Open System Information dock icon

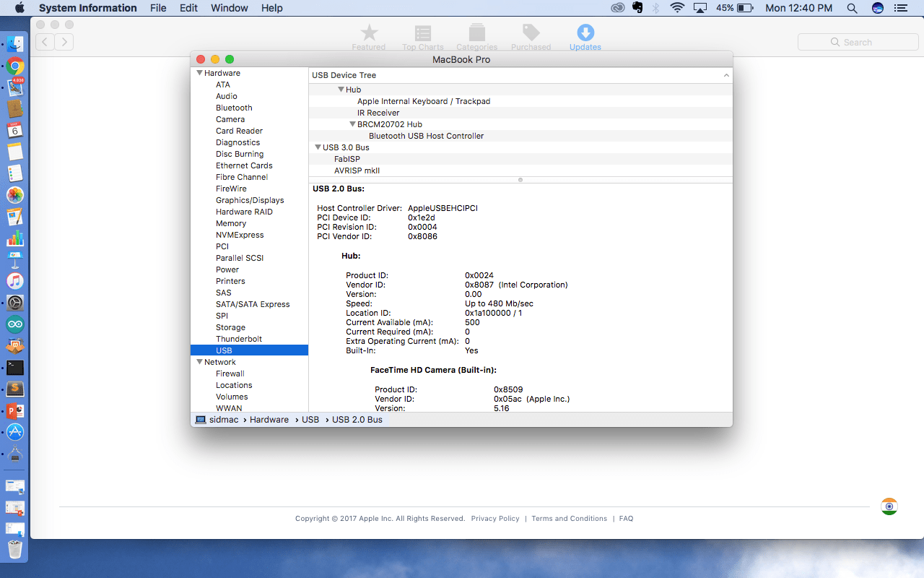[x=15, y=454]
